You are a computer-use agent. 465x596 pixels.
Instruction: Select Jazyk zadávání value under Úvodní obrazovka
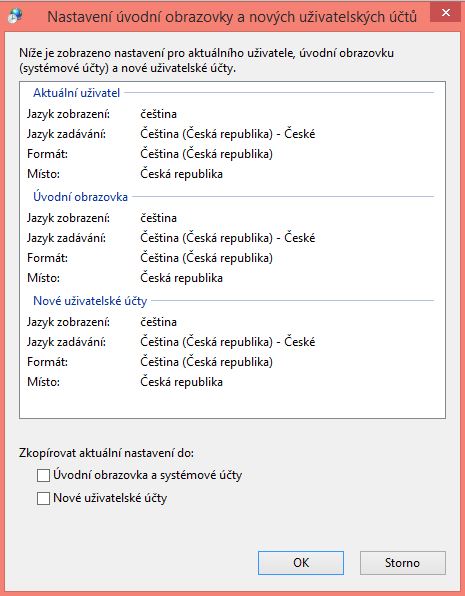coord(228,238)
